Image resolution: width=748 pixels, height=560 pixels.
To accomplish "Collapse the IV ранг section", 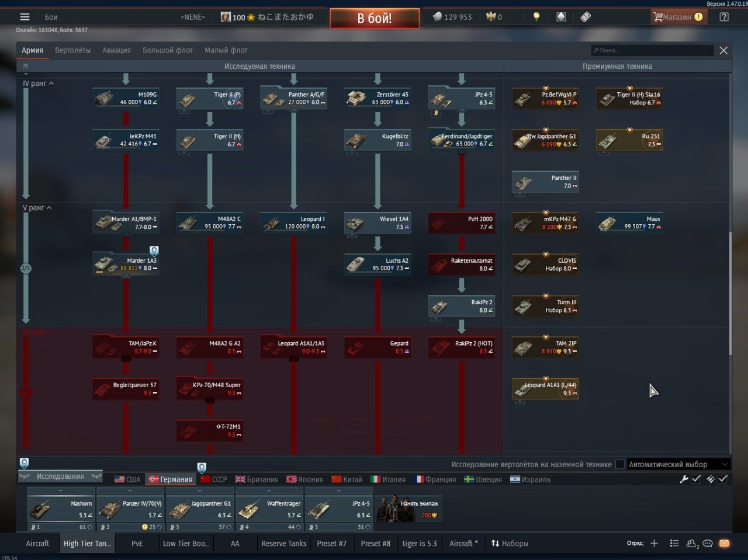I will (39, 84).
